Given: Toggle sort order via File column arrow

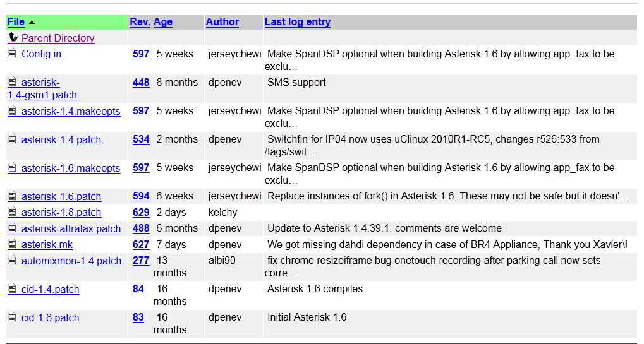Looking at the screenshot, I should tap(32, 23).
